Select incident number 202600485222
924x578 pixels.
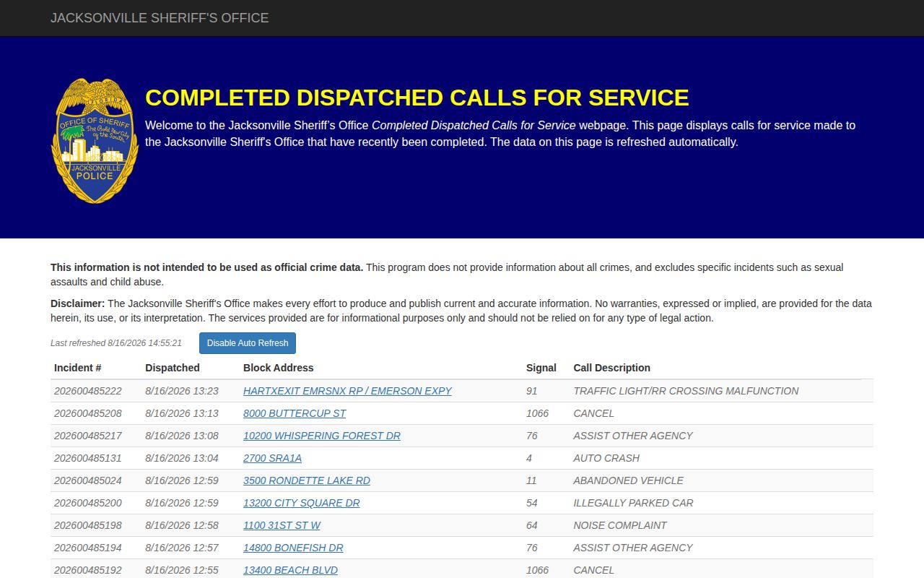point(88,391)
